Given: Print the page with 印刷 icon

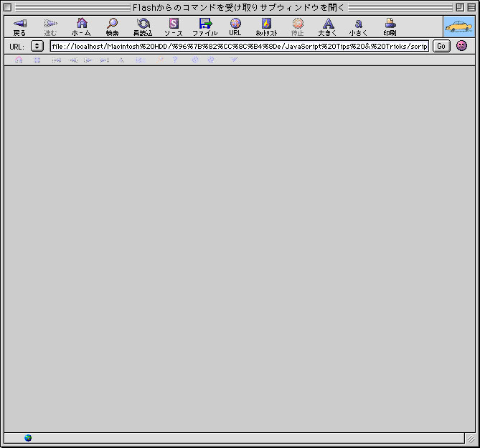Looking at the screenshot, I should pos(390,23).
